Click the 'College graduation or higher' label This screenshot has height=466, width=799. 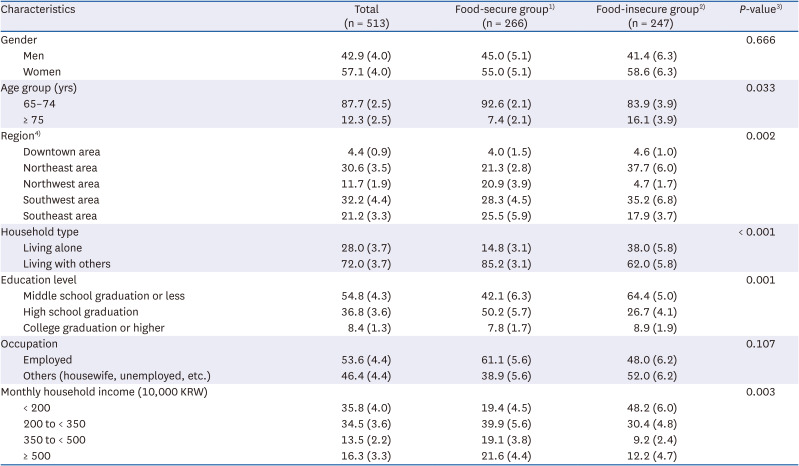[98, 327]
